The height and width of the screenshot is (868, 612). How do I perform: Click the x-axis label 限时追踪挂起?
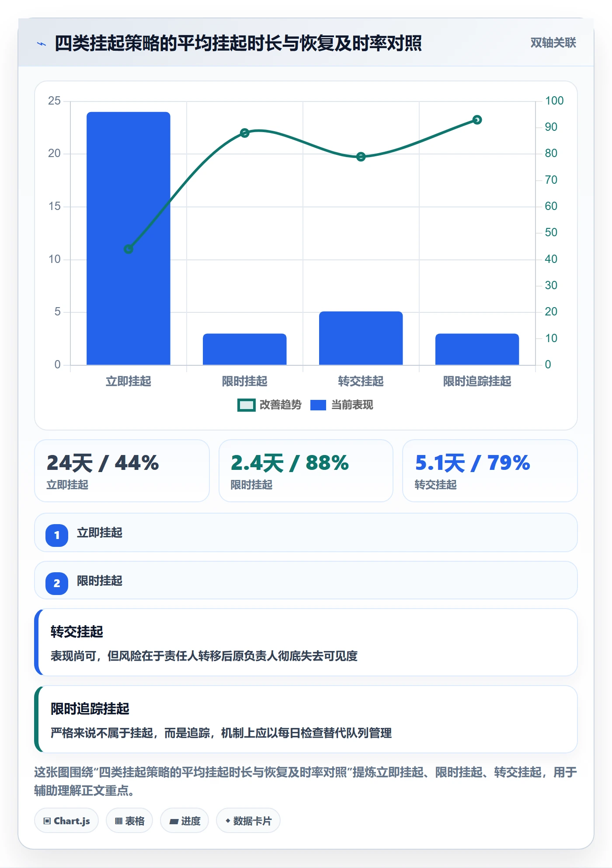(477, 381)
